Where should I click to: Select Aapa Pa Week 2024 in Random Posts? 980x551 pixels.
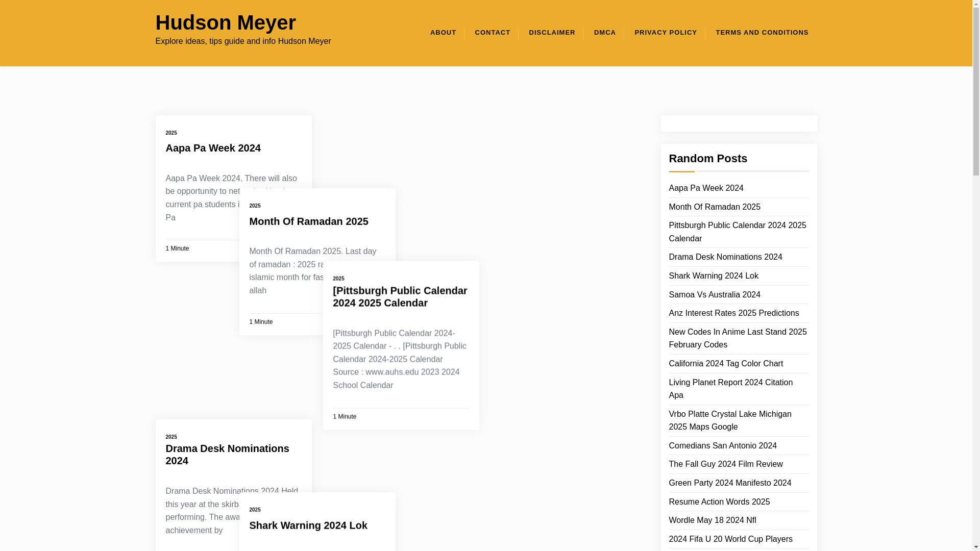[x=706, y=188]
